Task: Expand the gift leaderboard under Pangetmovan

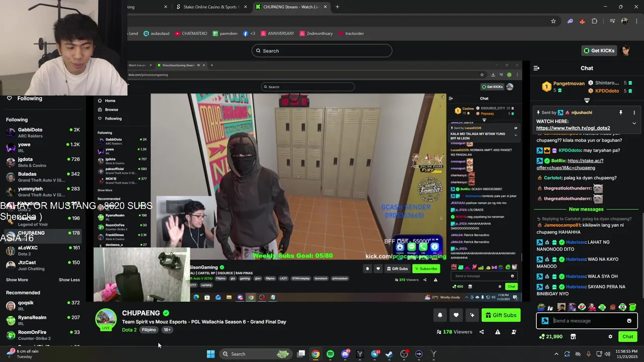Action: tap(587, 101)
